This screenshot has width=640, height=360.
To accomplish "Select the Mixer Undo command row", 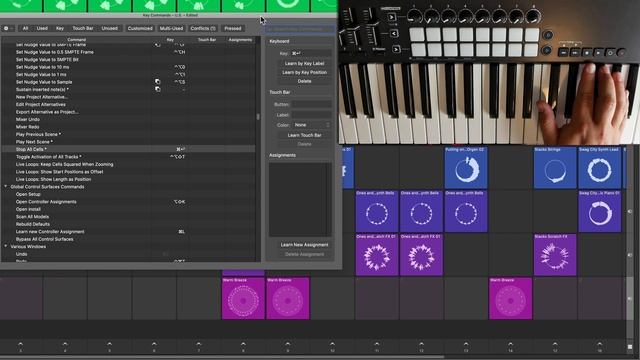I will click(128, 119).
